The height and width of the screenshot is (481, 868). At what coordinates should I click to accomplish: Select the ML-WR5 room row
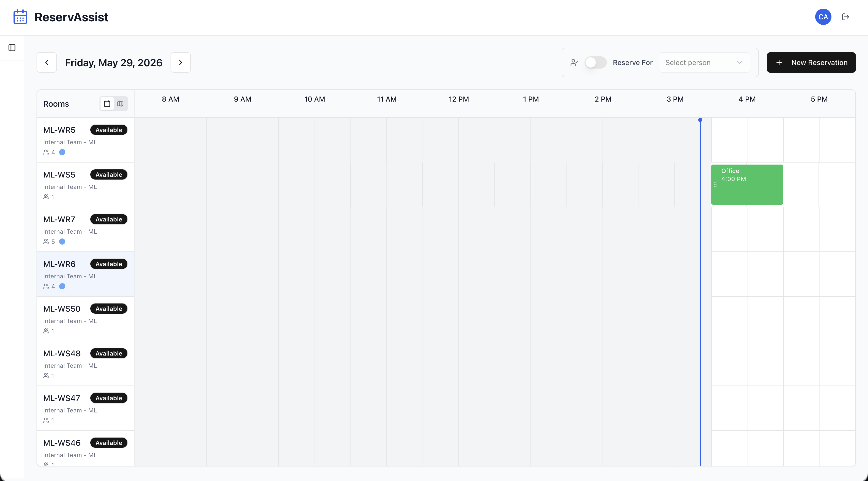coord(85,140)
